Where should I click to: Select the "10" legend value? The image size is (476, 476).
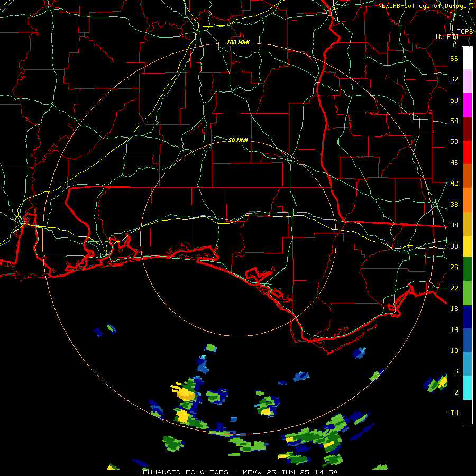pos(454,350)
